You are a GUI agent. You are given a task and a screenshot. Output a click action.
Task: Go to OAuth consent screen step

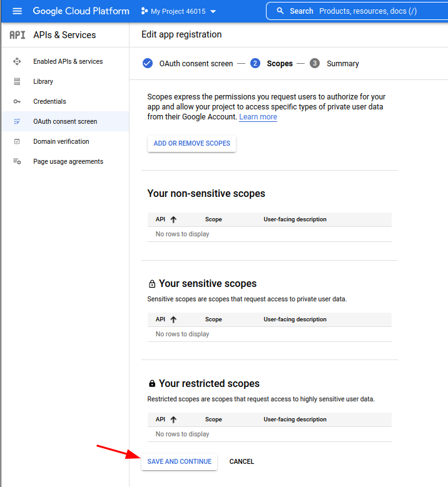click(x=188, y=64)
